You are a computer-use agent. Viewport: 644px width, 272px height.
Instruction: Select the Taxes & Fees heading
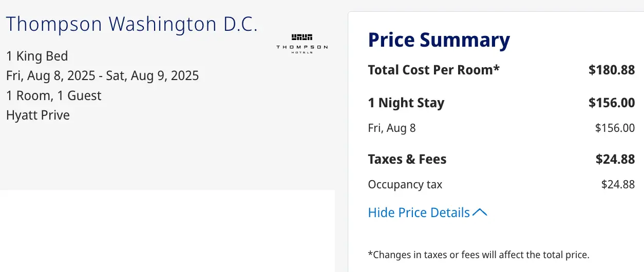[x=407, y=159]
